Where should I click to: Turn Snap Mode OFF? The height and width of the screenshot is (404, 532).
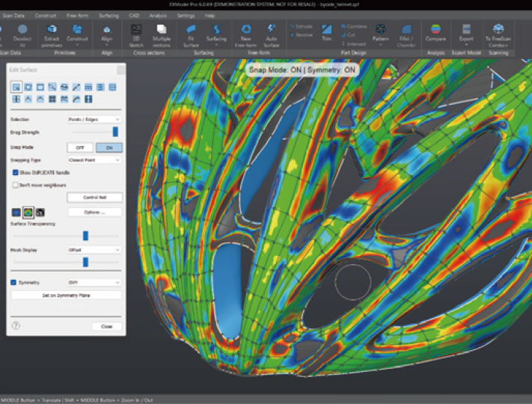80,147
